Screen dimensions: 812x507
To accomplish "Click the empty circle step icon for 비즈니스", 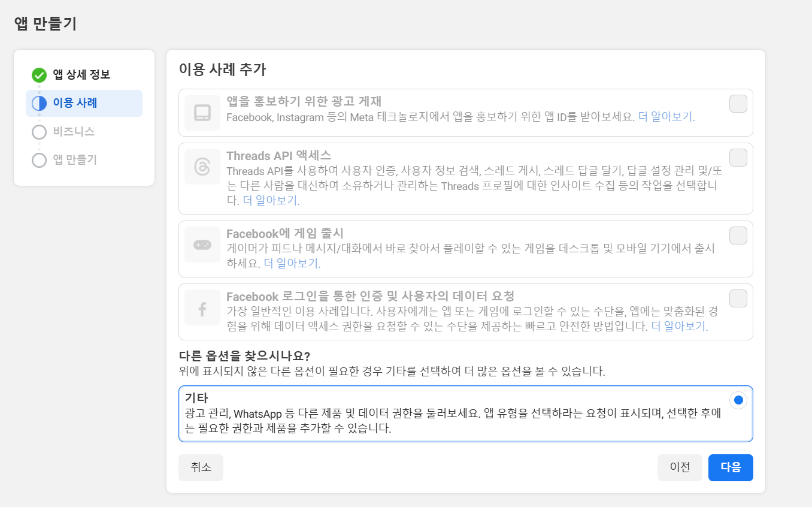I will coord(39,132).
